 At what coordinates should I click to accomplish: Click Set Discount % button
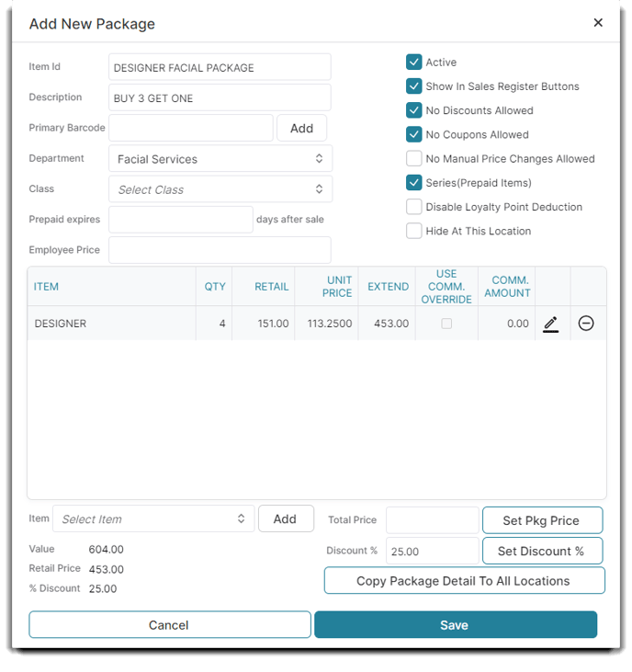tap(542, 551)
